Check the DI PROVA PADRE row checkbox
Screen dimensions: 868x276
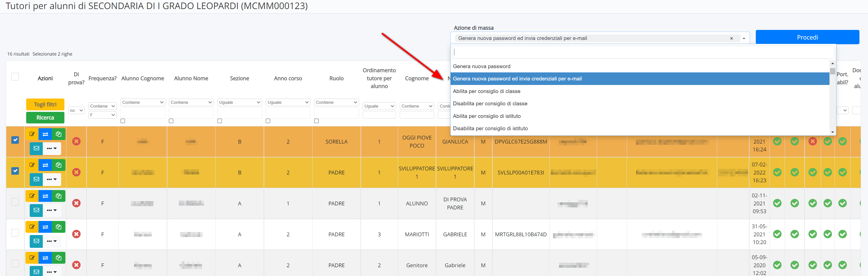point(15,202)
